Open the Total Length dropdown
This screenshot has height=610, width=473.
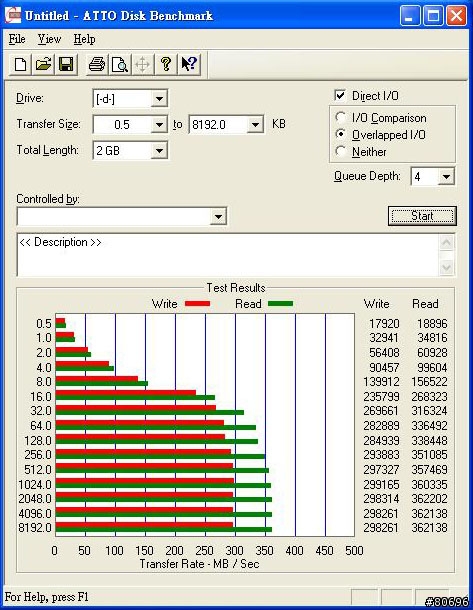tap(159, 151)
